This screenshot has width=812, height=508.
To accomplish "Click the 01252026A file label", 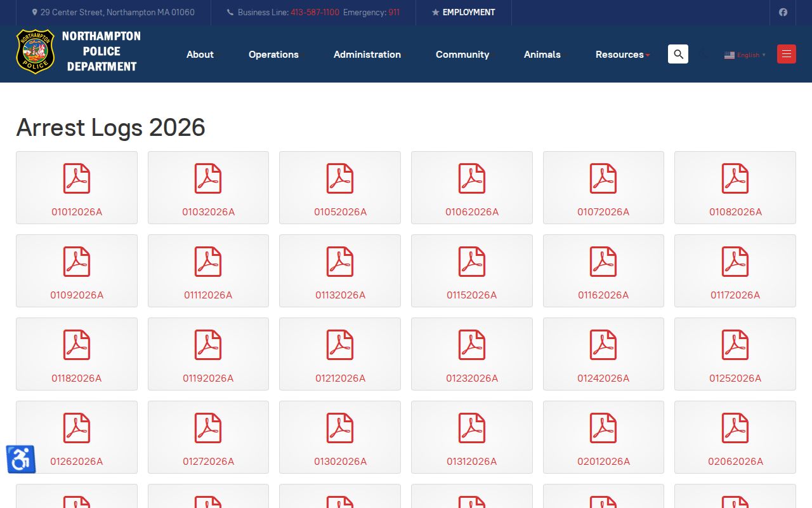I will 735,378.
